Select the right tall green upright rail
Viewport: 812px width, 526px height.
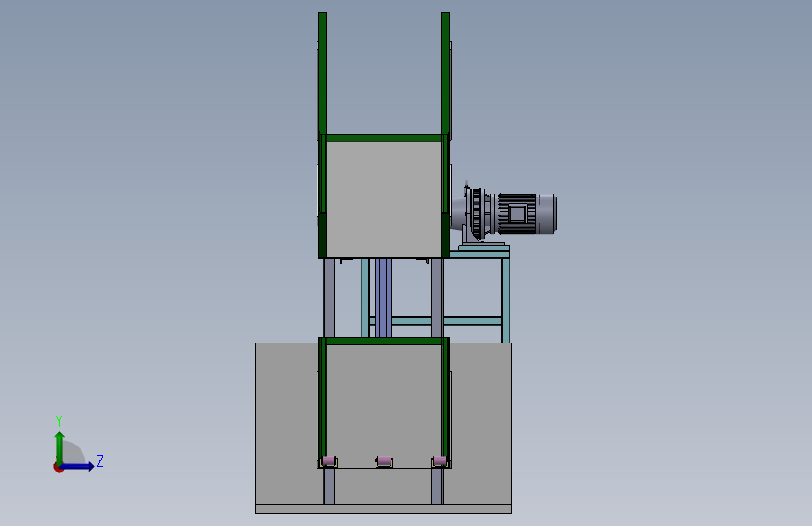445,74
